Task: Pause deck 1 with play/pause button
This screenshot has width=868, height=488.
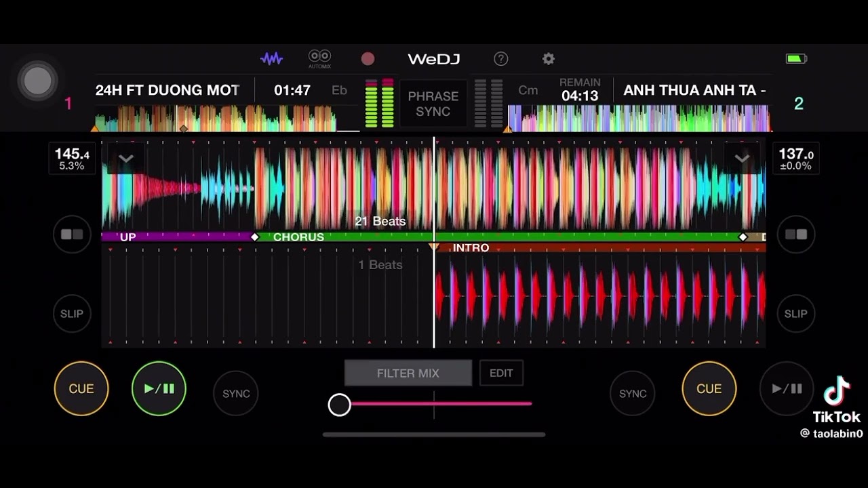Action: pyautogui.click(x=159, y=388)
